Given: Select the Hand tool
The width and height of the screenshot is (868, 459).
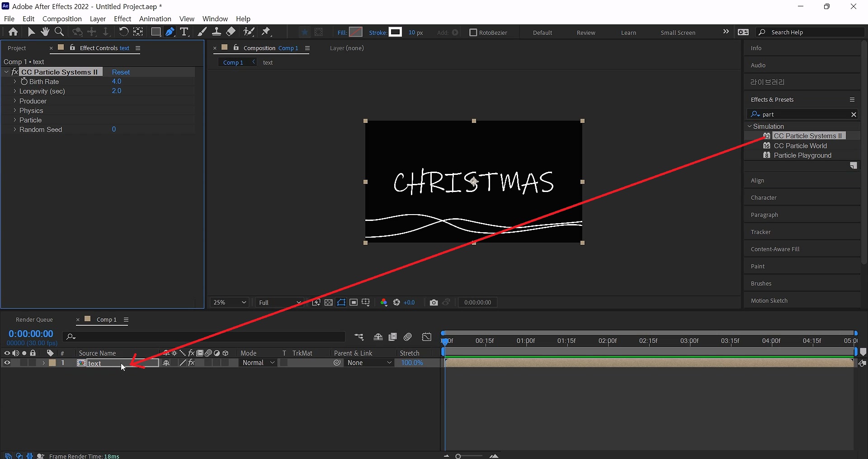Looking at the screenshot, I should tap(45, 32).
